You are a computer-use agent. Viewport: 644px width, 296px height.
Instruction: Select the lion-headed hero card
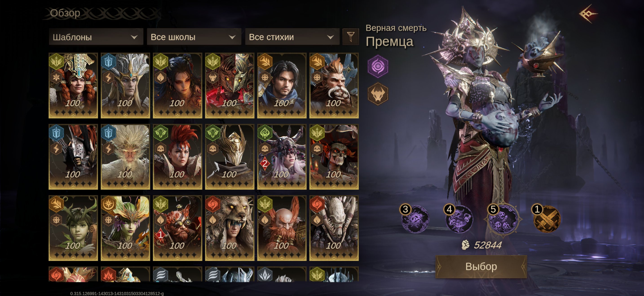[x=229, y=228]
